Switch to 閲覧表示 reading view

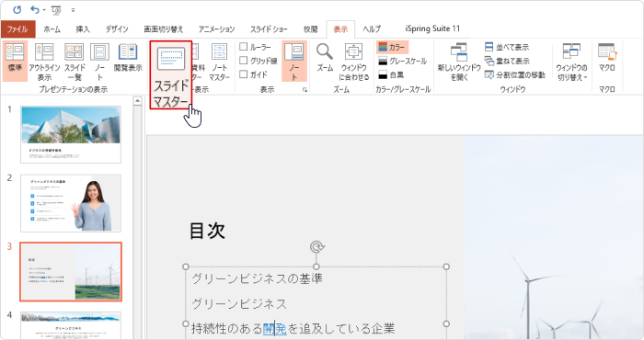point(128,57)
